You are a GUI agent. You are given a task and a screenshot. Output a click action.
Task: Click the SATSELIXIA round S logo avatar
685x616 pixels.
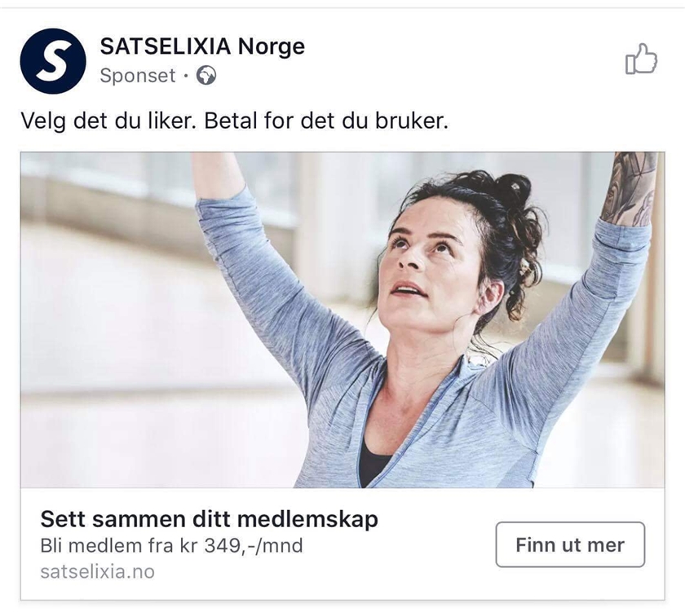click(53, 61)
